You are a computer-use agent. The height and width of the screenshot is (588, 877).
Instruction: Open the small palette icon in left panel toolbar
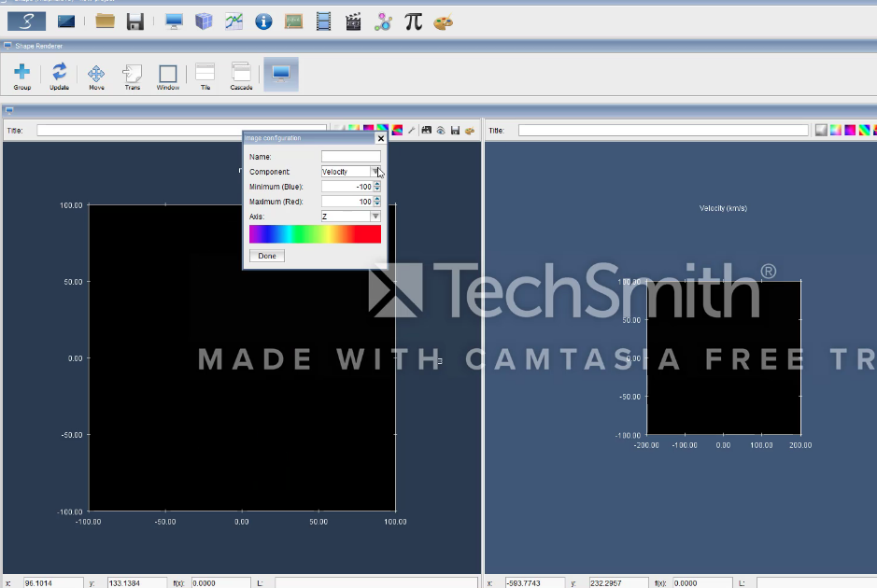(x=470, y=131)
